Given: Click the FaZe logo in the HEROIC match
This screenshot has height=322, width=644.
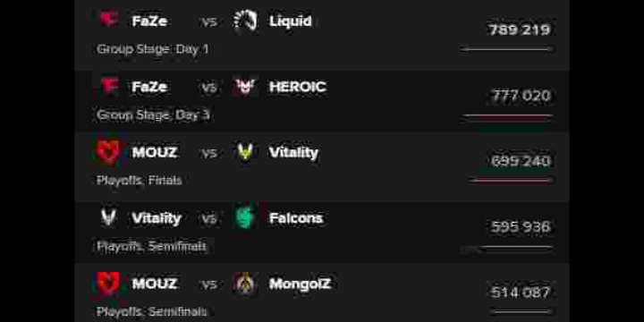Looking at the screenshot, I should [x=109, y=86].
